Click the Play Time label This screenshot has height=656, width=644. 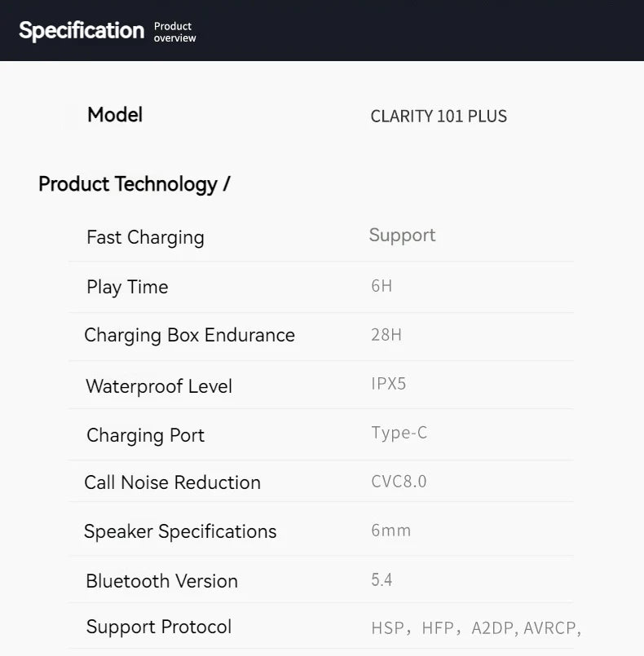(127, 288)
